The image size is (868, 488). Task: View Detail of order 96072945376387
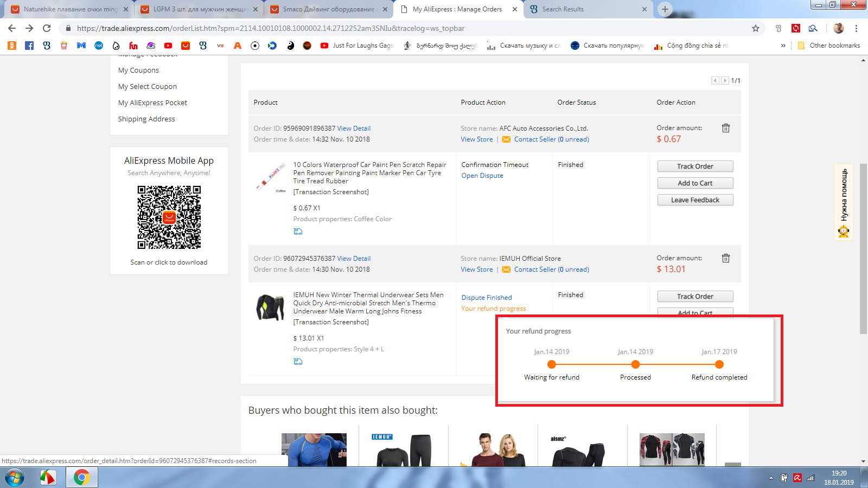[354, 259]
